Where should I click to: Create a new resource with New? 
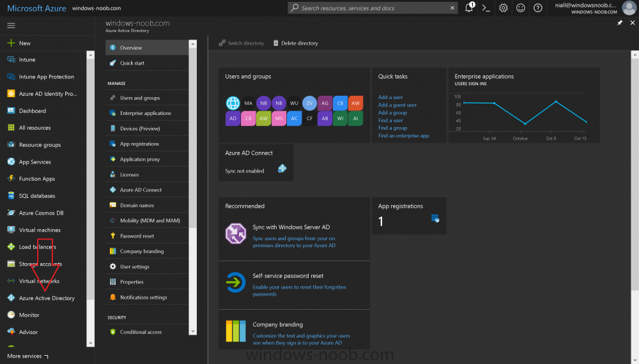click(x=19, y=43)
